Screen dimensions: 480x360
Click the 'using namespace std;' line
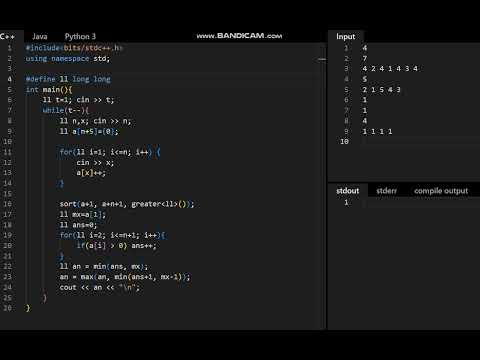point(68,59)
